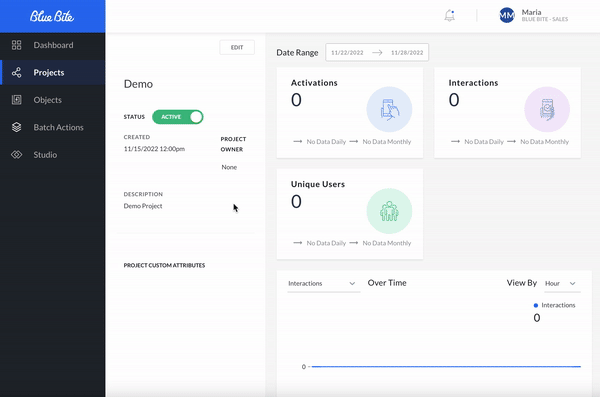This screenshot has height=397, width=600.
Task: Click the Studio eye-shaped icon
Action: (x=16, y=155)
